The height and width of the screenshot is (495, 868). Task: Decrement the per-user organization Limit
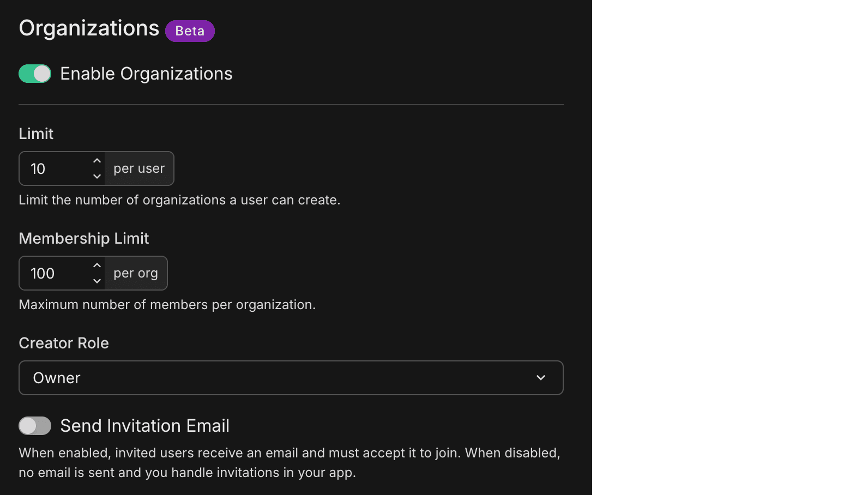tap(97, 176)
